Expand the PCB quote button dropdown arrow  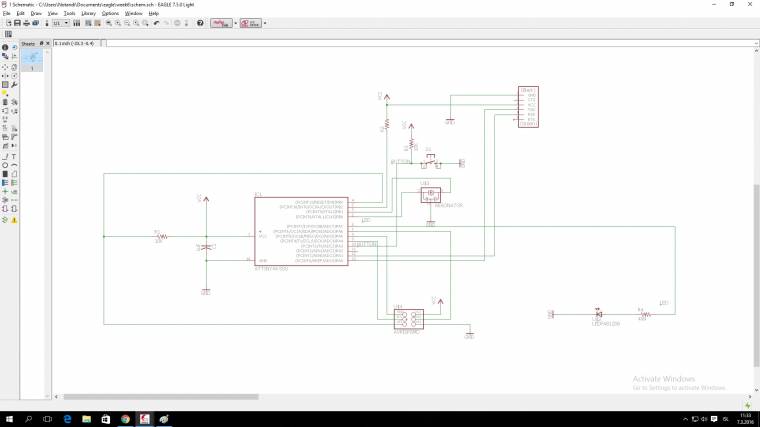coord(265,23)
